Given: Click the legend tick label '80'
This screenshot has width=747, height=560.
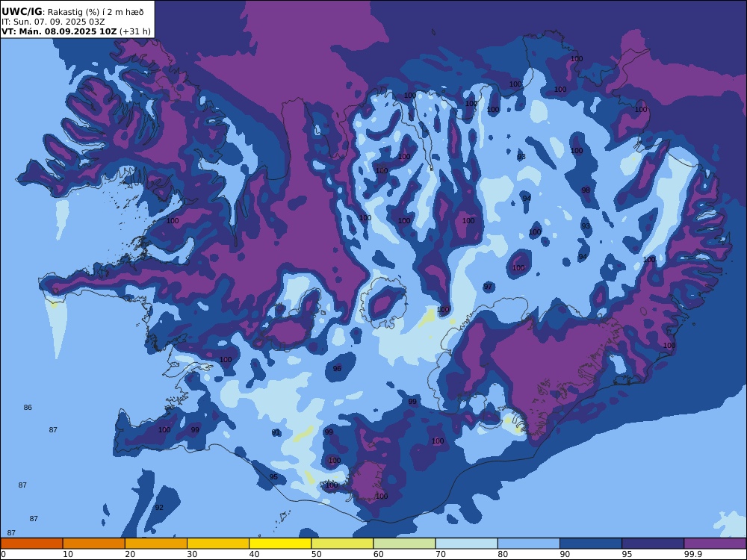Looking at the screenshot, I should coord(503,554).
